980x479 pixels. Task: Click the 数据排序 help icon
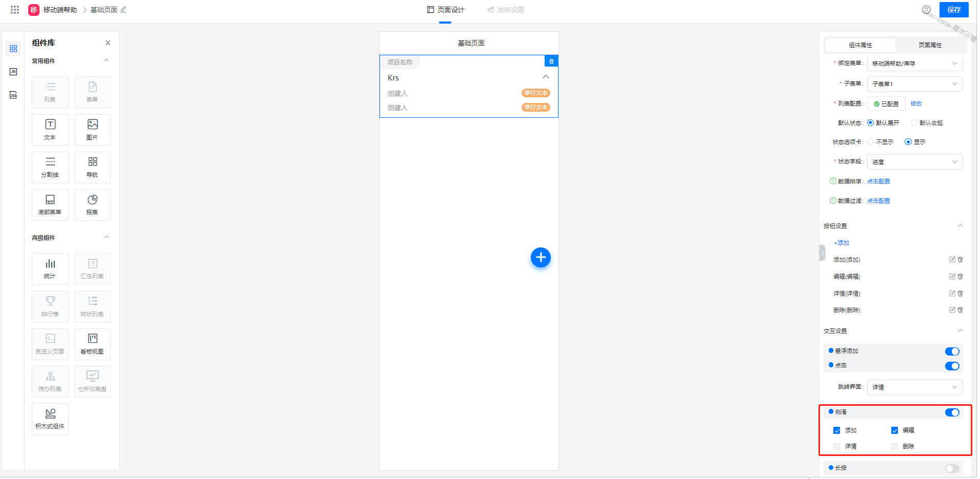coord(833,181)
